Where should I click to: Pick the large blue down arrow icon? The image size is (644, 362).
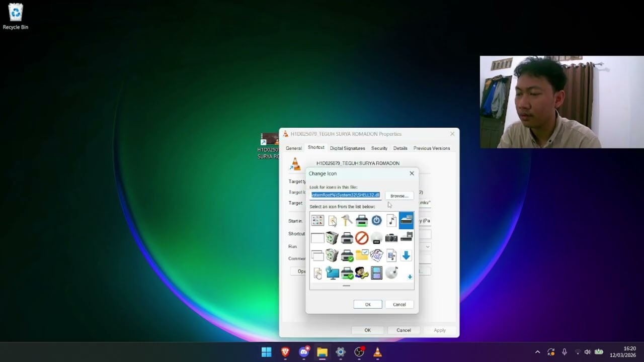406,255
